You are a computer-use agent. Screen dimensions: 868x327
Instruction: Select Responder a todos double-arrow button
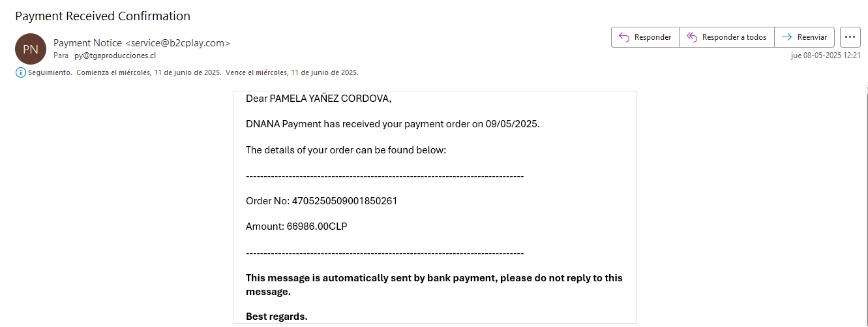coord(726,37)
